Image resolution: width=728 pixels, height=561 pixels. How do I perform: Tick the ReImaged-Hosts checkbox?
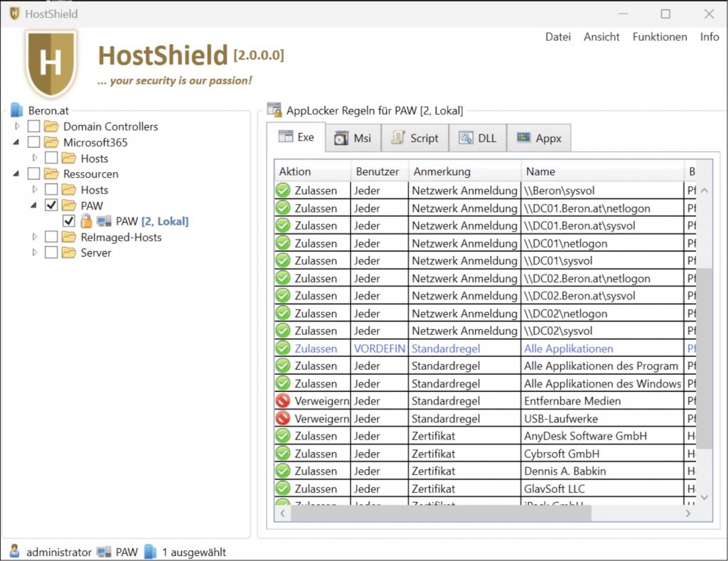(51, 237)
